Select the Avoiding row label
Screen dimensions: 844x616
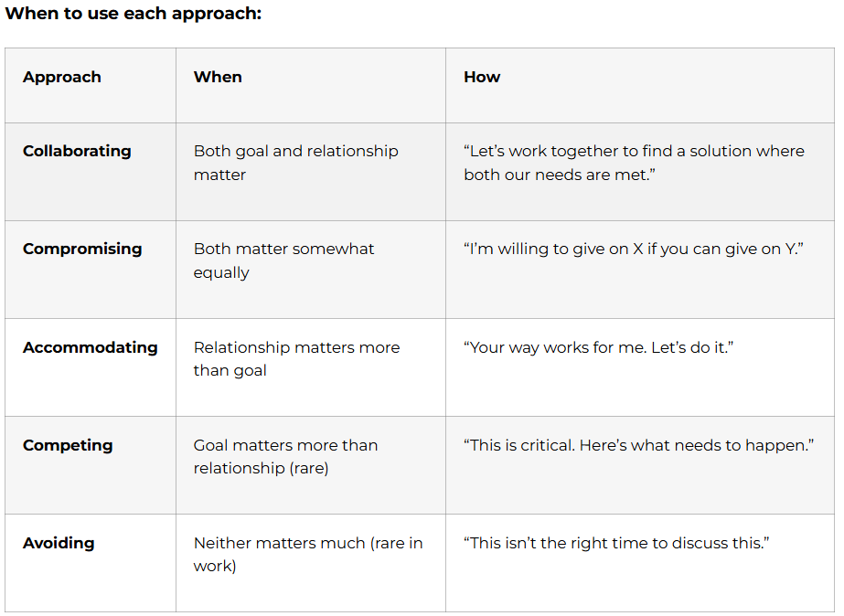[x=59, y=543]
